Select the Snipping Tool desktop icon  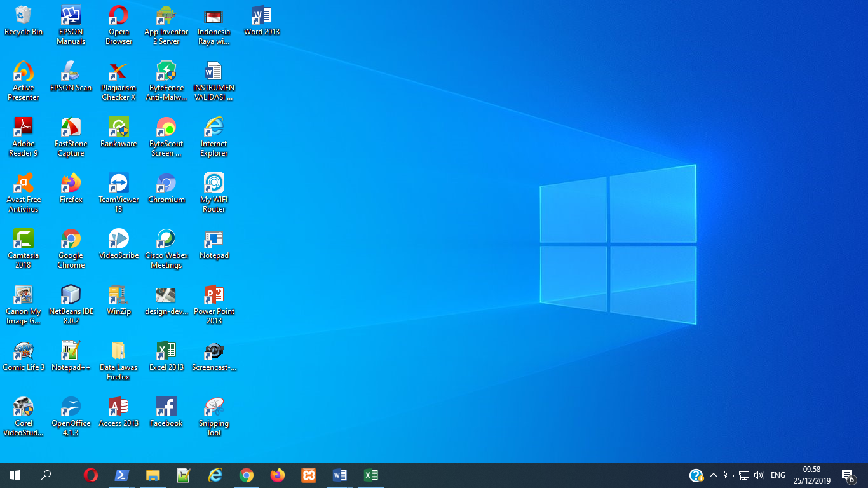(x=214, y=416)
